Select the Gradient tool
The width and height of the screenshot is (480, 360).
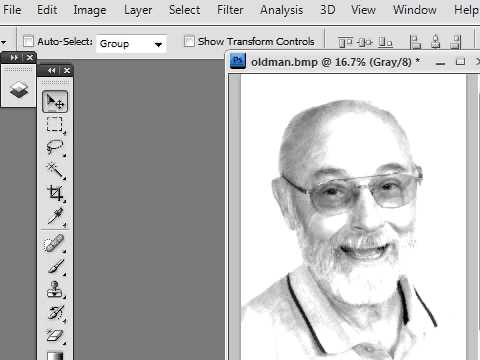tap(55, 355)
